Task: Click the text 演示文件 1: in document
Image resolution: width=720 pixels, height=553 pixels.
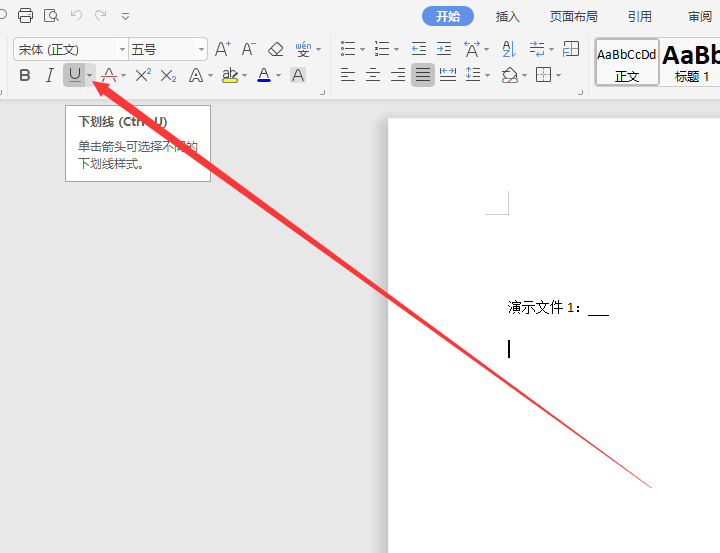Action: tap(544, 308)
